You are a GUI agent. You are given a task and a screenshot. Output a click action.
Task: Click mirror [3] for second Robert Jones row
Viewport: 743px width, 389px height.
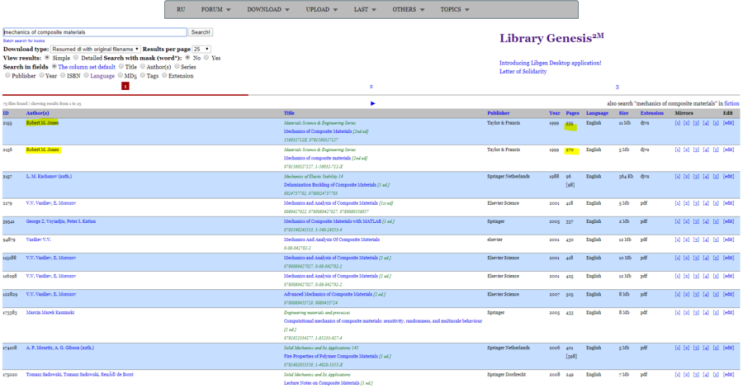(696, 150)
